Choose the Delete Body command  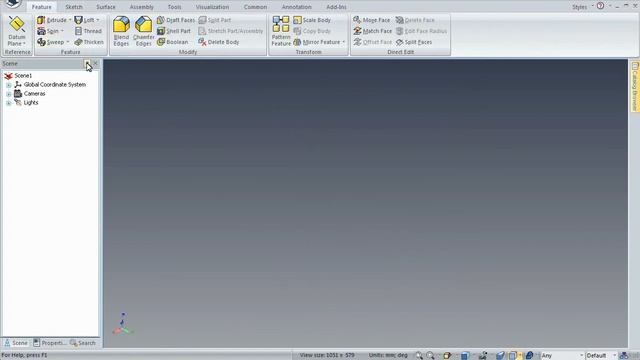(219, 42)
